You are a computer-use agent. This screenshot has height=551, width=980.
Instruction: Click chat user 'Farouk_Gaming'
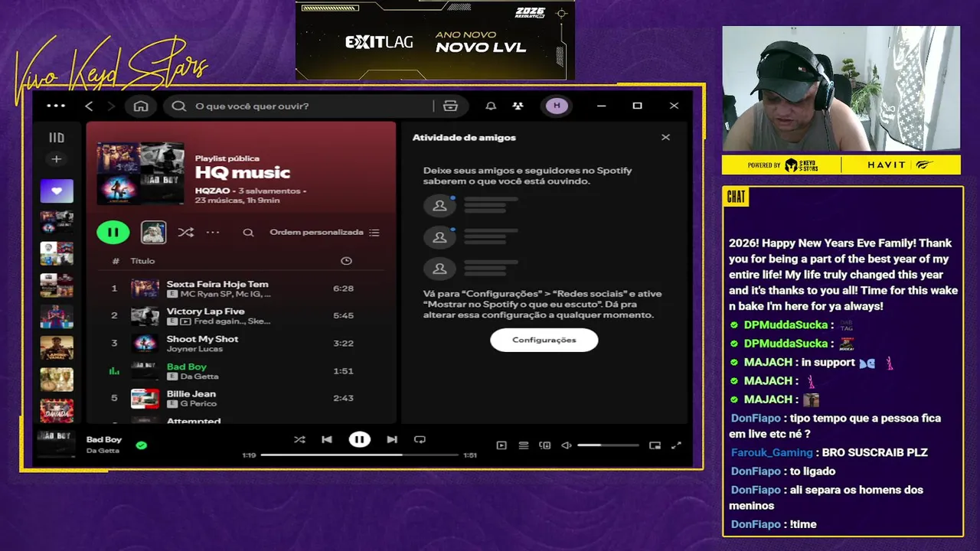point(772,452)
